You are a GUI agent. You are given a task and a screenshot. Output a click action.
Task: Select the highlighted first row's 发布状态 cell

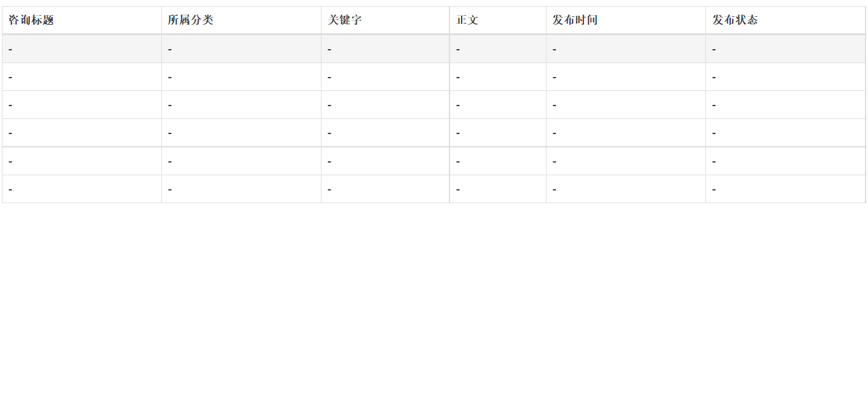tap(786, 49)
